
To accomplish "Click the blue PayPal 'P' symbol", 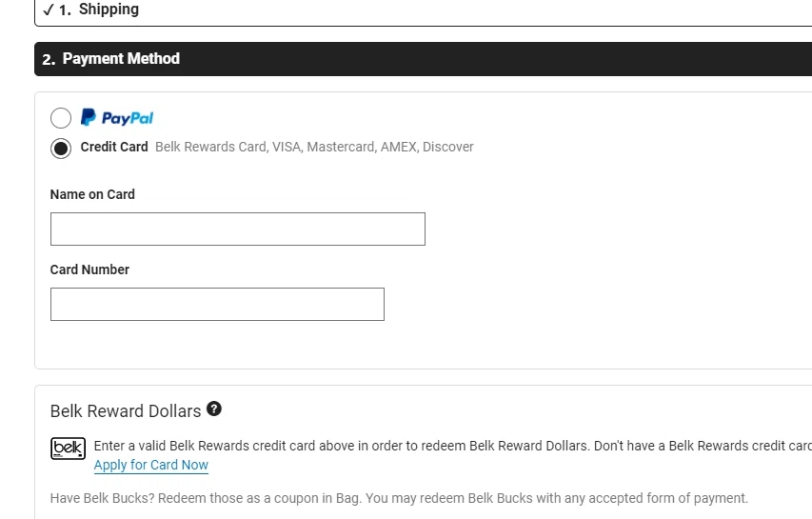I will 88,117.
